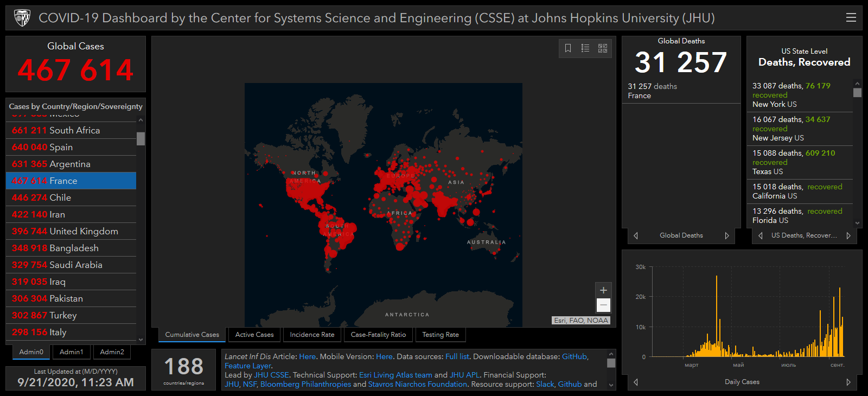Go to next US Deaths, Recovered panel arrow
The height and width of the screenshot is (396, 868).
pos(848,235)
